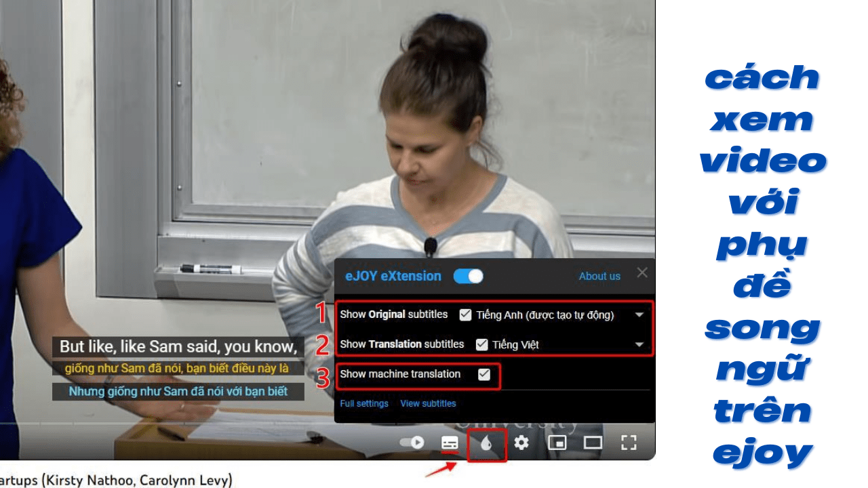
Task: Close the eJOY eXtension popup
Action: tap(642, 272)
